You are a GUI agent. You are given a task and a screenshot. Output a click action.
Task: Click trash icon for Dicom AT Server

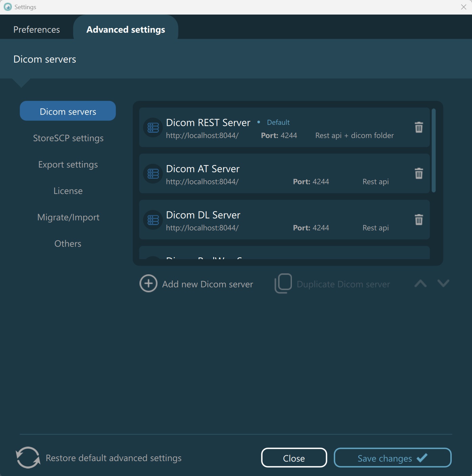[419, 174]
